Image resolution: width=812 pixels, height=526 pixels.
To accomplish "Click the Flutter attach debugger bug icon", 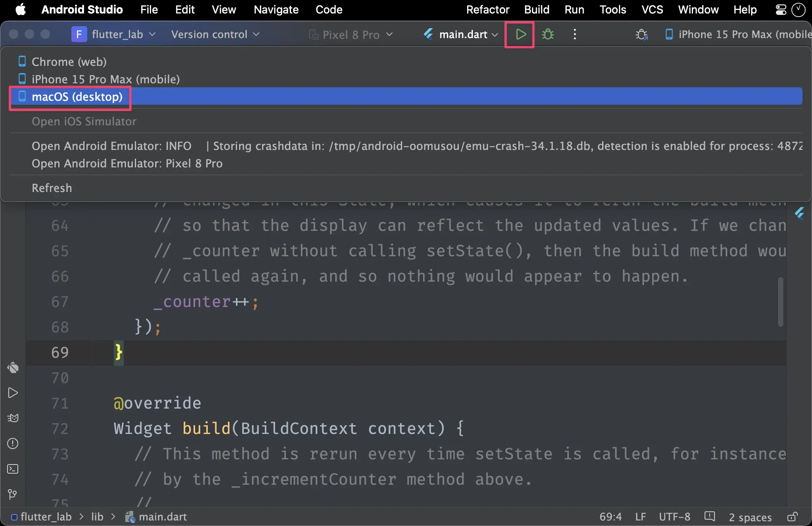I will click(x=642, y=35).
